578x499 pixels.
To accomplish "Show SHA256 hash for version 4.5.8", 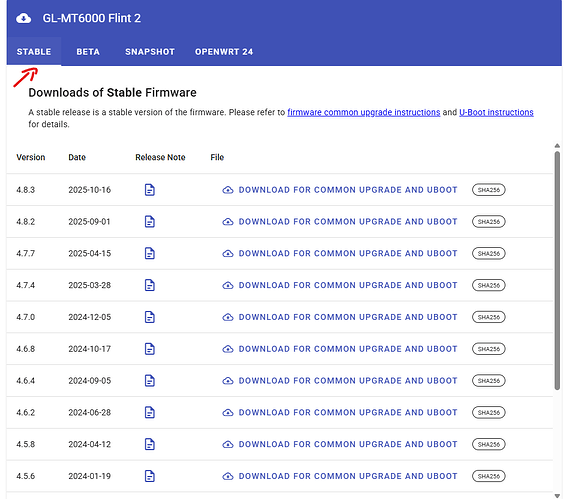I will [488, 444].
